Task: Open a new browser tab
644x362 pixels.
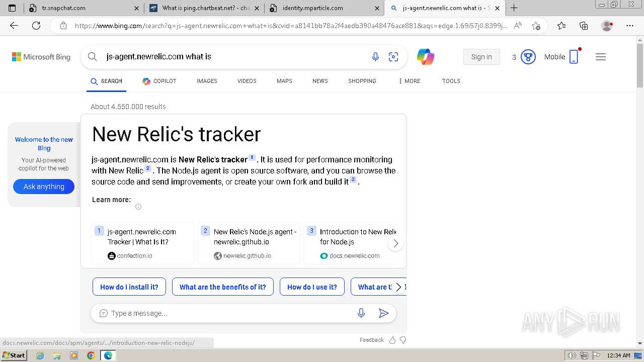Action: [x=514, y=8]
